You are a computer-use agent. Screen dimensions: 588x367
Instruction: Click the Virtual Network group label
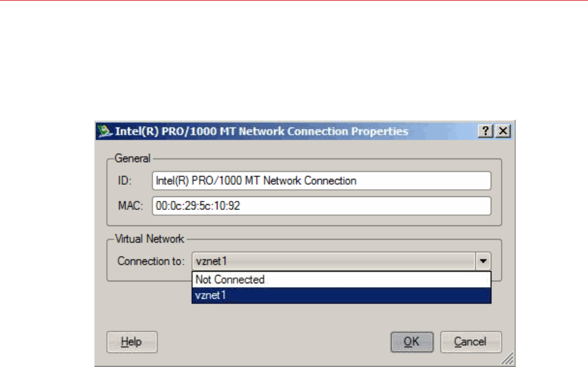tap(149, 239)
